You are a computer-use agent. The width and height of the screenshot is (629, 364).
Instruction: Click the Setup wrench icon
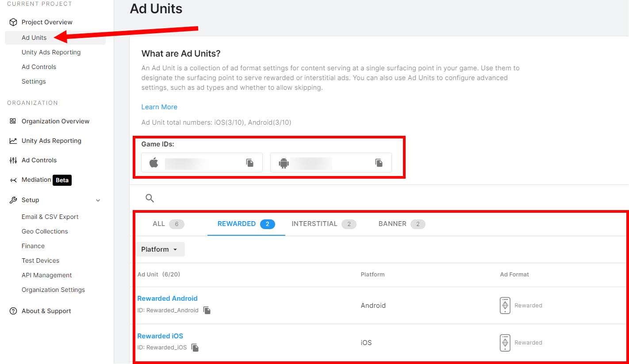pyautogui.click(x=13, y=200)
